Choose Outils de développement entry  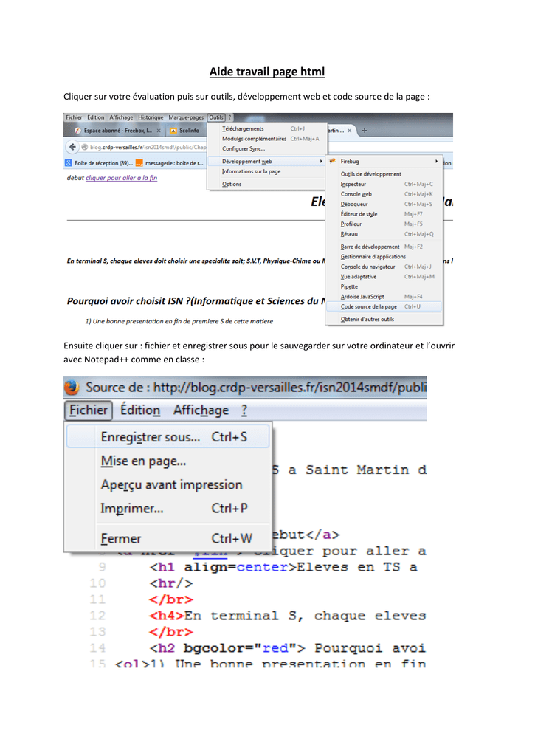(x=384, y=174)
